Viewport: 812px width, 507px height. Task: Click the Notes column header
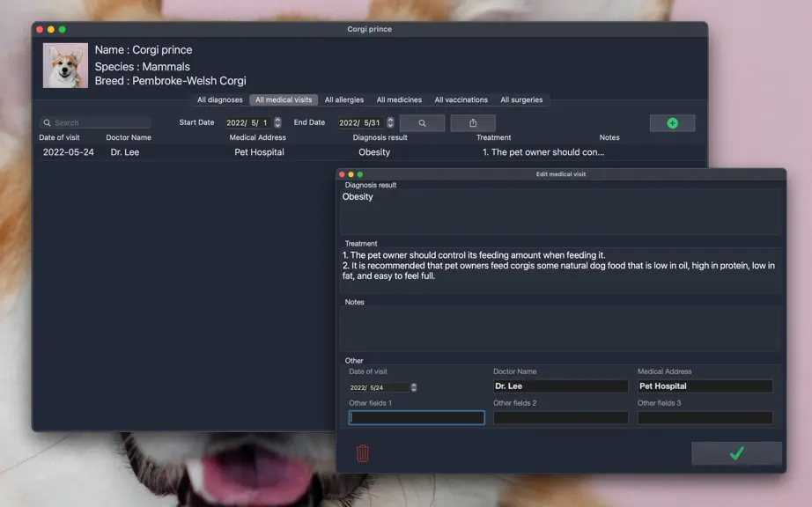[x=609, y=137]
